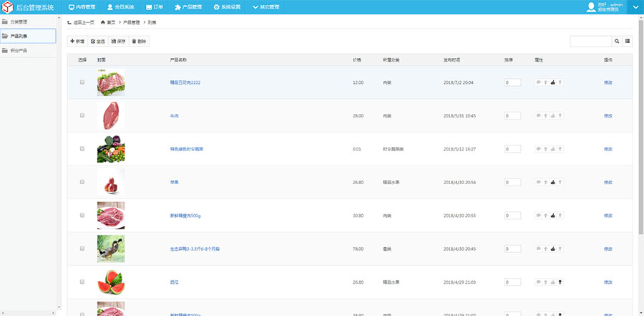Tick the checkbox for 生态麻鸭 product

point(82,249)
